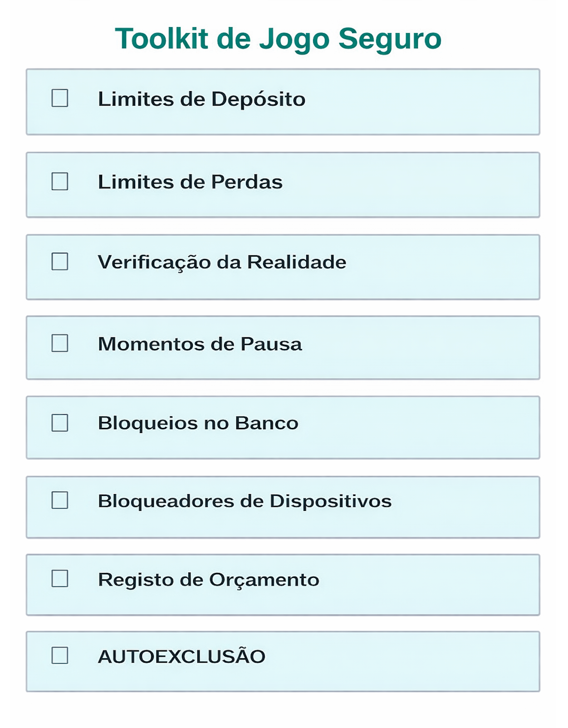Toggle the Momentos de Pausa checkbox
Image resolution: width=568 pixels, height=728 pixels.
point(60,343)
